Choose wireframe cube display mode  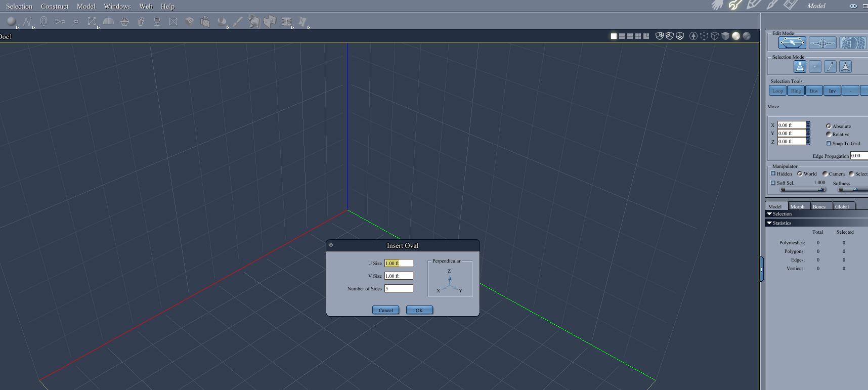715,36
